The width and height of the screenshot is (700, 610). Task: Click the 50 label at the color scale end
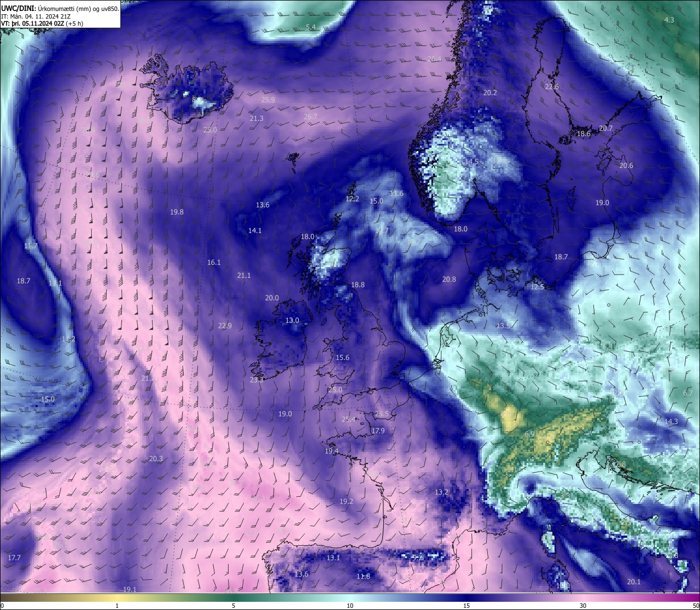click(696, 606)
